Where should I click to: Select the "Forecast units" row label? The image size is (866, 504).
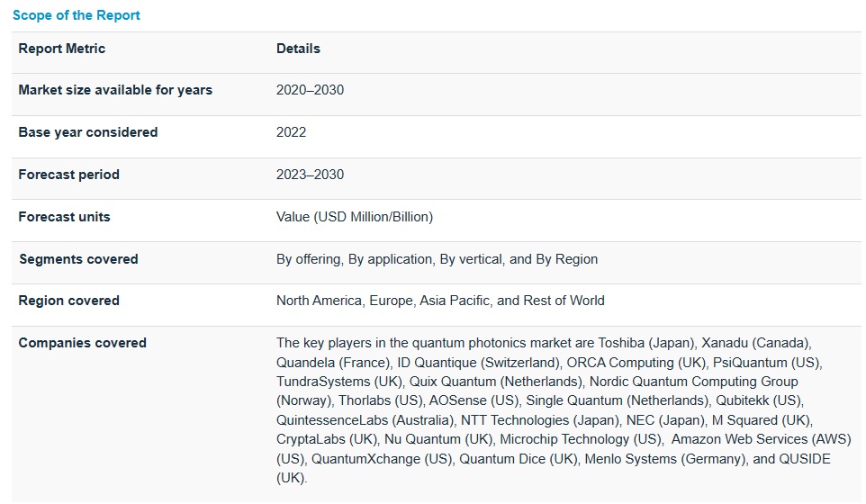click(x=64, y=217)
